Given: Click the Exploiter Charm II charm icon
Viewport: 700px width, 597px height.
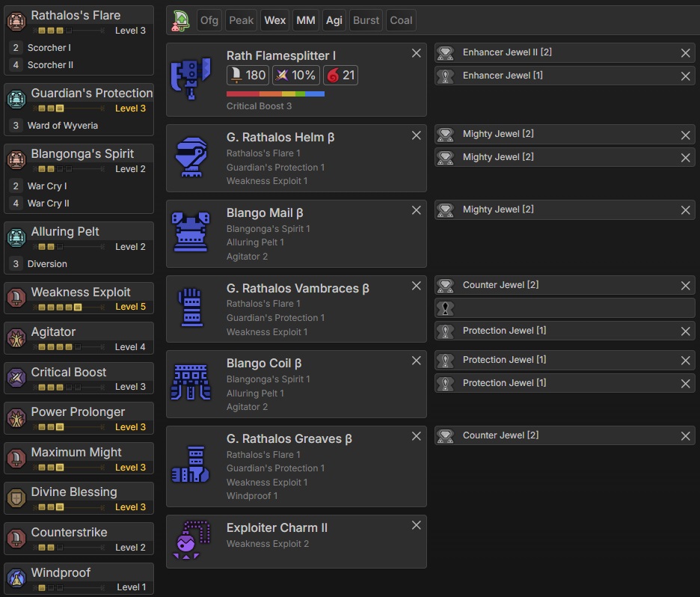Looking at the screenshot, I should pyautogui.click(x=192, y=541).
